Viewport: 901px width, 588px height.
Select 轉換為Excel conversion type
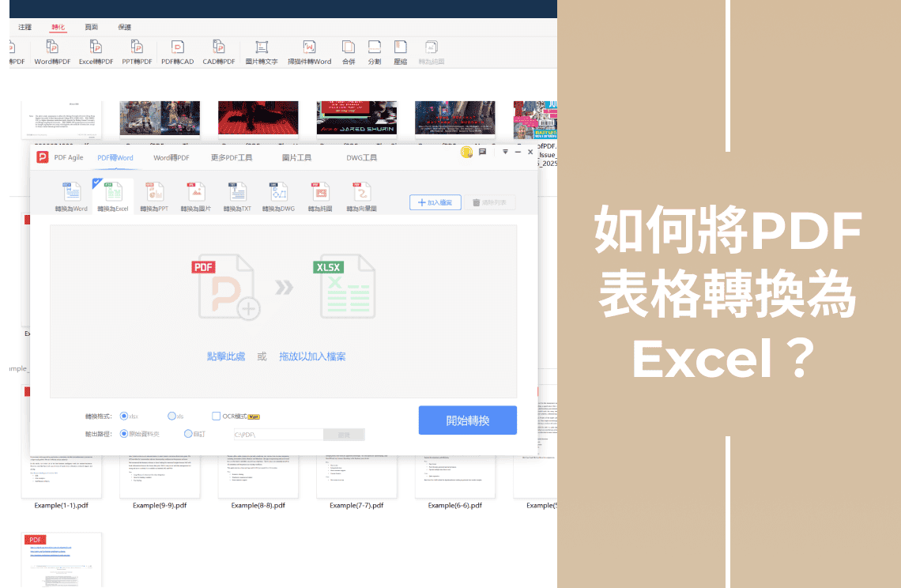(113, 197)
